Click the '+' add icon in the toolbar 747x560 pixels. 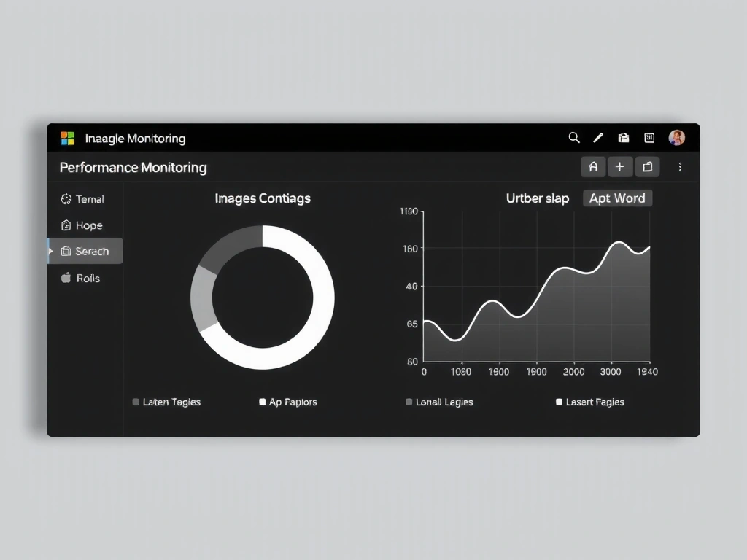[x=620, y=166]
